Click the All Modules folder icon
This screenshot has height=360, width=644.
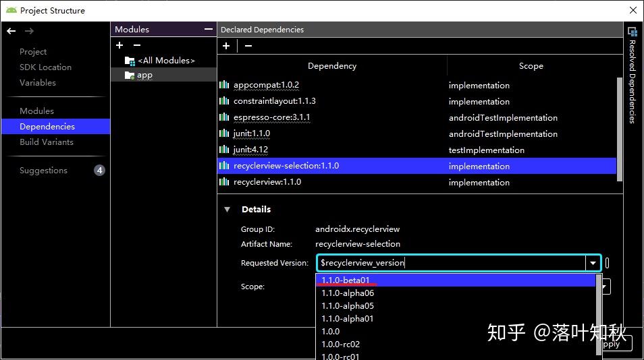tap(130, 61)
